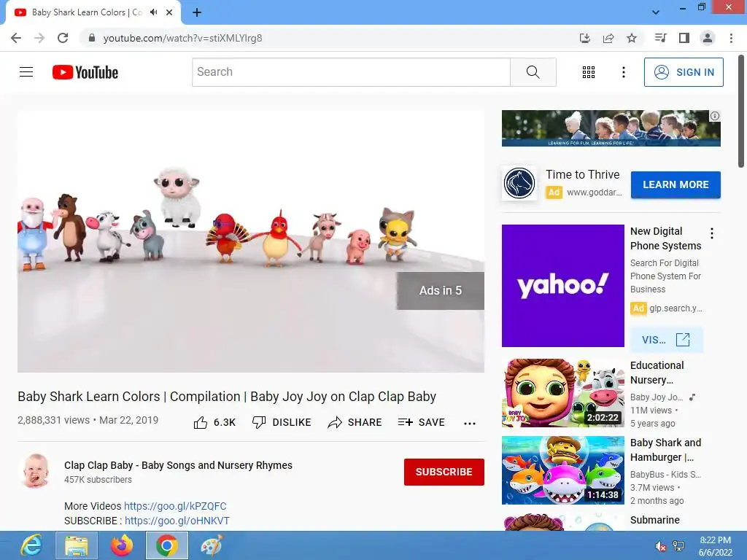Viewport: 747px width, 560px height.
Task: Click the "Time to Thrive" ad title
Action: point(583,175)
